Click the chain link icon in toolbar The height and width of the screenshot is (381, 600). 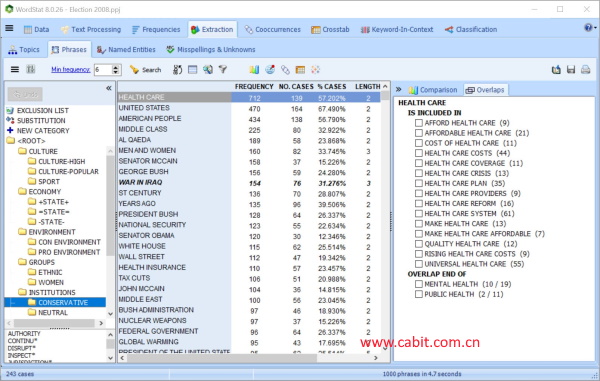point(285,70)
